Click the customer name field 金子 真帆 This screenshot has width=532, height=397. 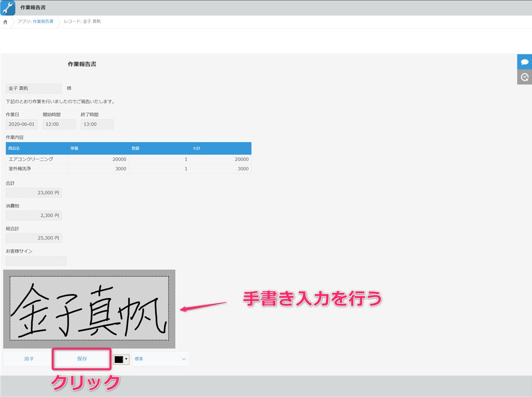34,88
